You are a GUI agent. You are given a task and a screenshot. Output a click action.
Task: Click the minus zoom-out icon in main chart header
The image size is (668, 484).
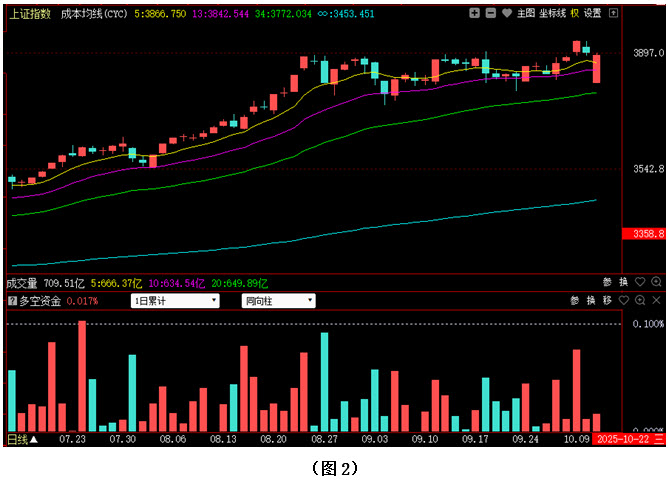(490, 14)
